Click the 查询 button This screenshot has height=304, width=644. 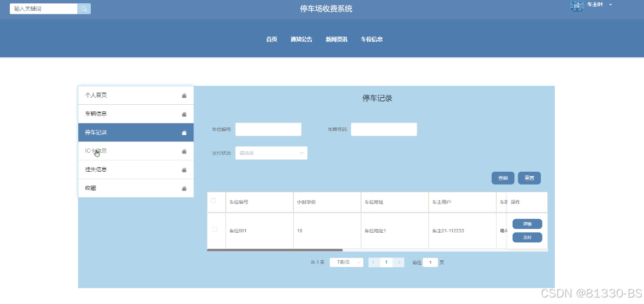pos(502,178)
